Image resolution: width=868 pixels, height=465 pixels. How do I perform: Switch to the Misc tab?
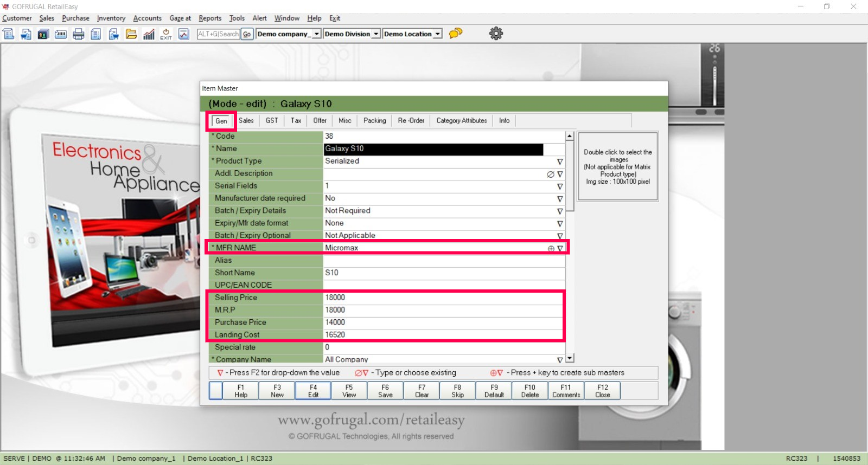(345, 121)
